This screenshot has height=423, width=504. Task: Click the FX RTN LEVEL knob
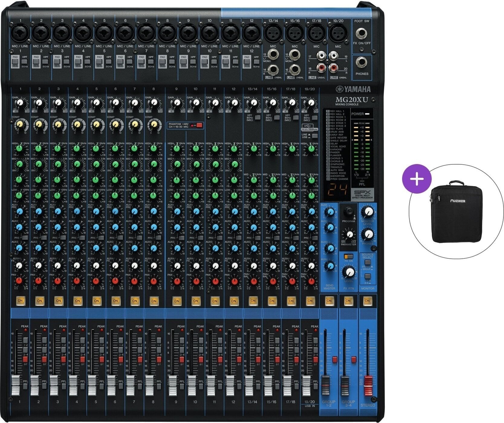click(350, 272)
